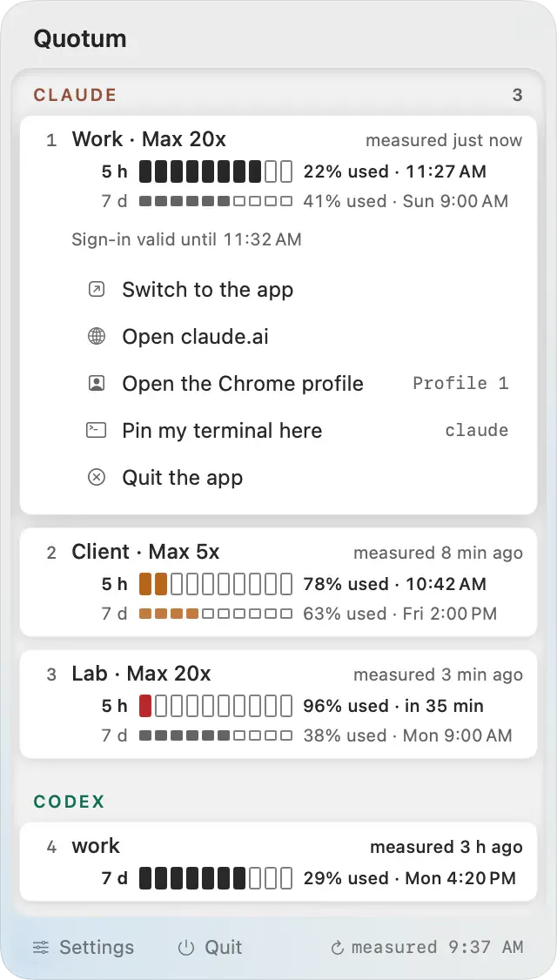This screenshot has height=980, width=557.
Task: Click the Chrome profile person icon
Action: (x=97, y=383)
